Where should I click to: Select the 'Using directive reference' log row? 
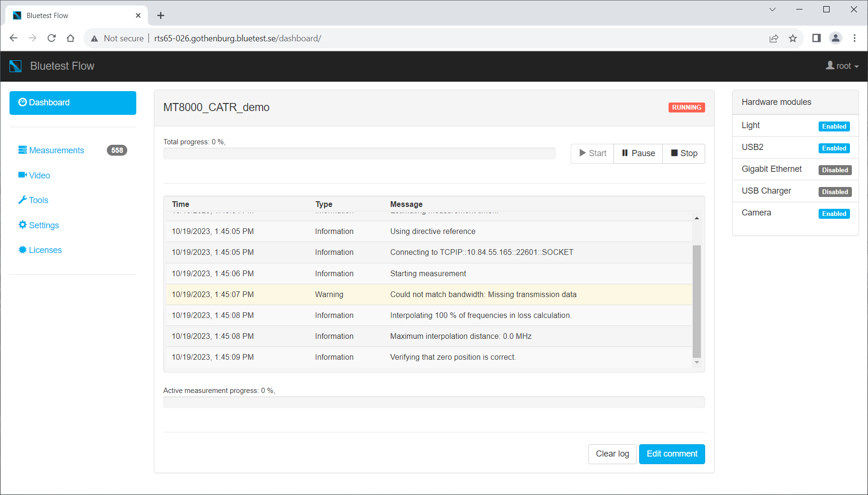click(429, 232)
